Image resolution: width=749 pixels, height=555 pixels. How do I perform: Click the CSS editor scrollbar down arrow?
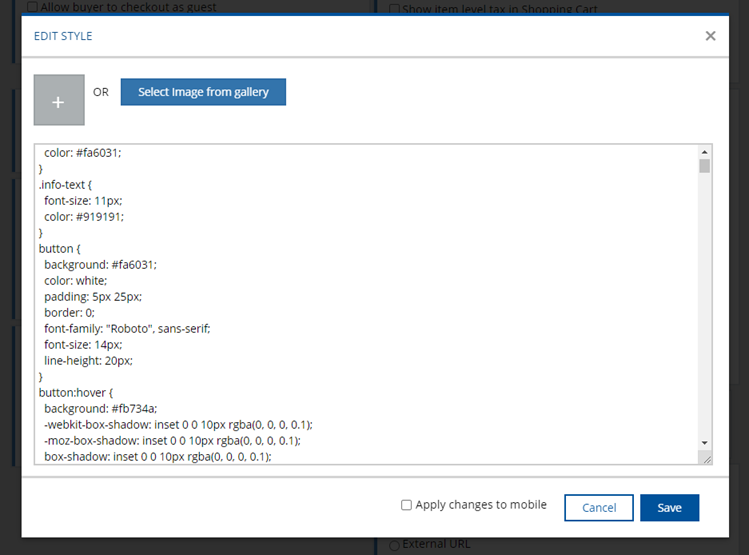click(x=704, y=442)
